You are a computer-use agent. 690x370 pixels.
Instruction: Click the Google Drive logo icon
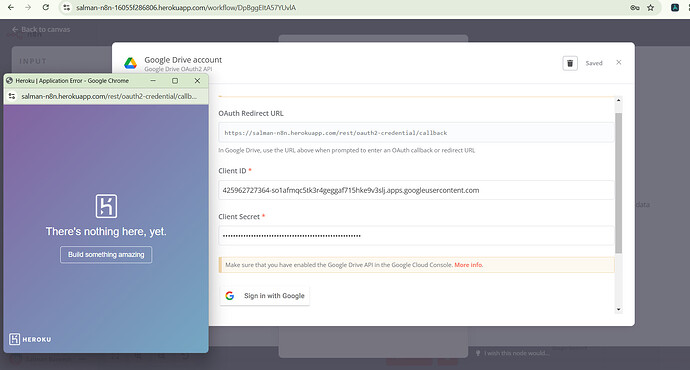tap(130, 63)
